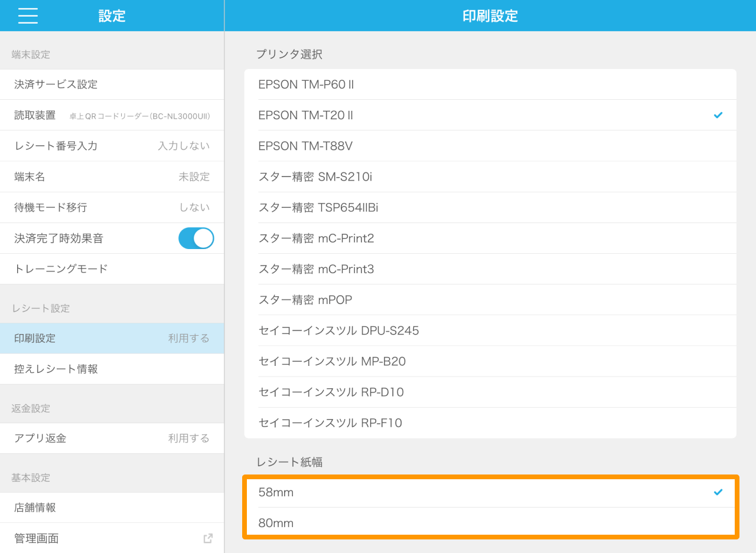Open 決済サービス設定 settings
This screenshot has width=756, height=553.
pos(112,84)
